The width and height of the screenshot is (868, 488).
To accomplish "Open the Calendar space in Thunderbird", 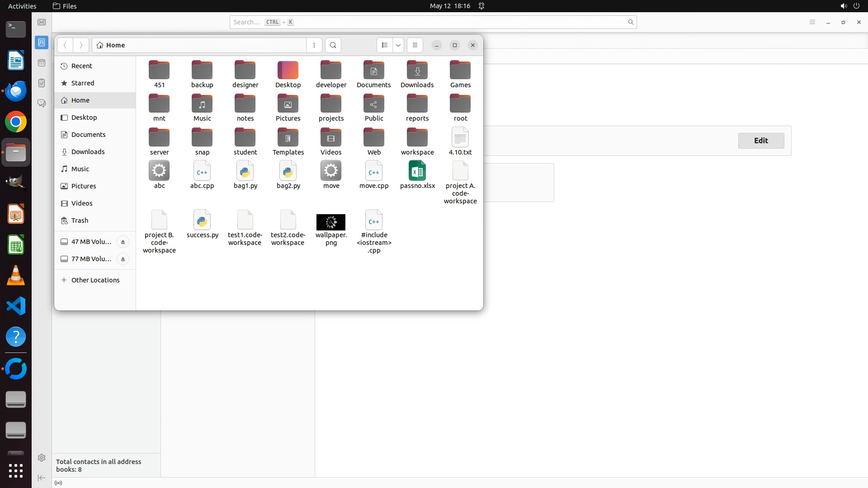I will point(42,63).
